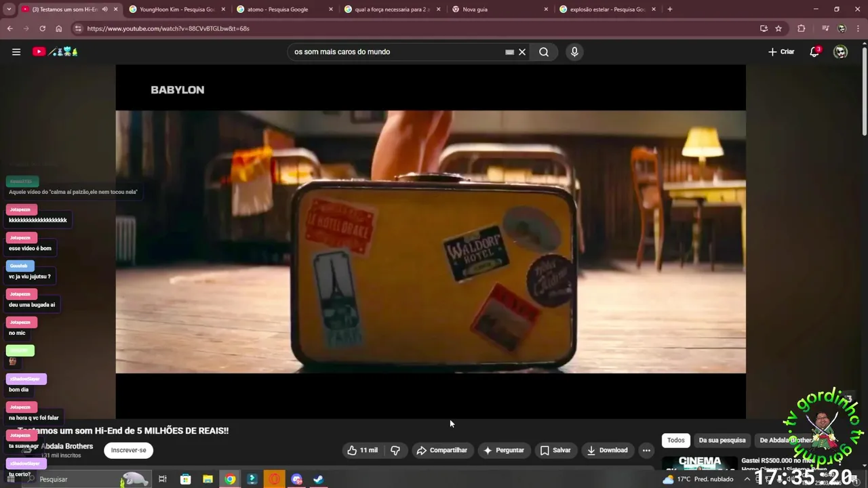Run the YouTube search with magnifier button
Screen dimensions: 868x488
[x=544, y=52]
